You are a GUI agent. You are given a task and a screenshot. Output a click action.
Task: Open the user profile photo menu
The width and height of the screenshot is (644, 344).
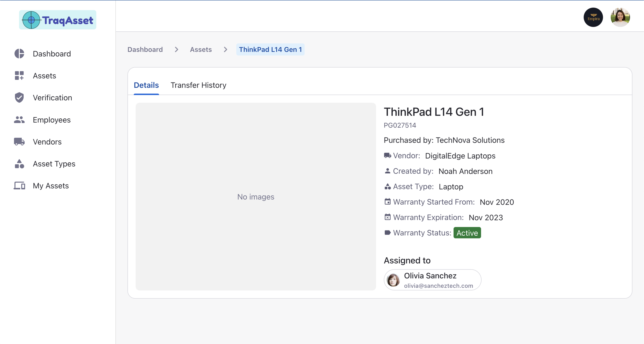point(620,17)
